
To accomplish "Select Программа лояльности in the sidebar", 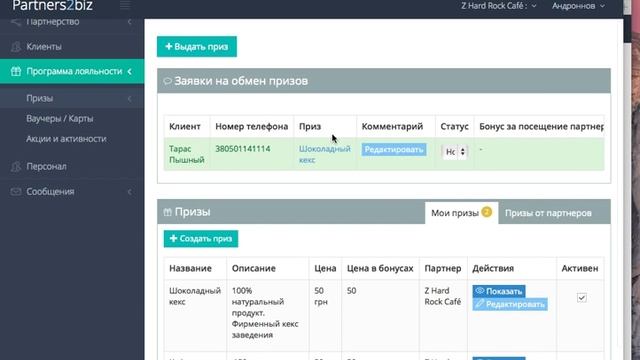I will click(x=72, y=71).
